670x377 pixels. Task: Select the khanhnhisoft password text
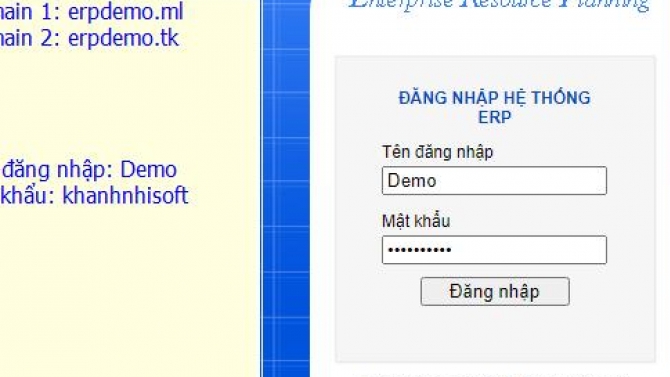pos(125,195)
